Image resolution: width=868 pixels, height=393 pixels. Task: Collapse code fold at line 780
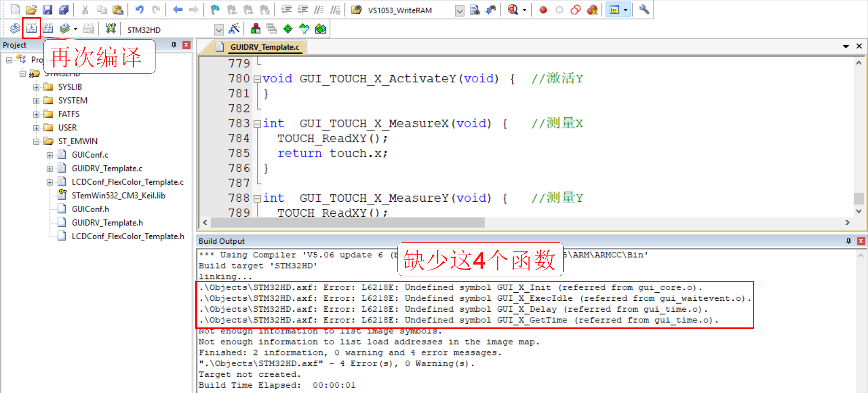pyautogui.click(x=257, y=79)
